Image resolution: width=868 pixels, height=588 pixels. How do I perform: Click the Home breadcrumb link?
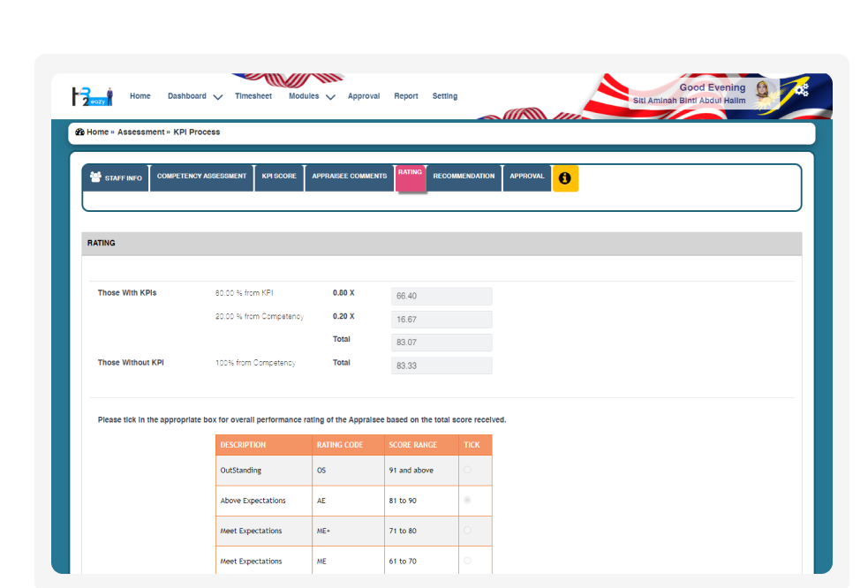(x=97, y=132)
